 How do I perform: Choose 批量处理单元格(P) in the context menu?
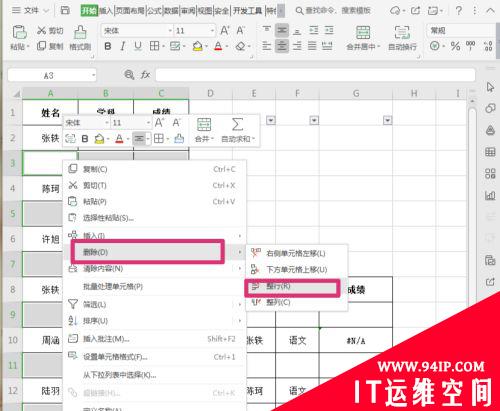[154, 286]
